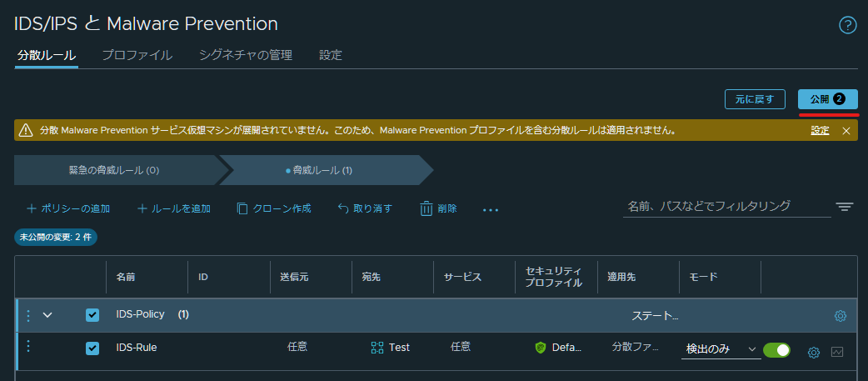Collapse the IDS-Policy row chevron

click(x=47, y=315)
